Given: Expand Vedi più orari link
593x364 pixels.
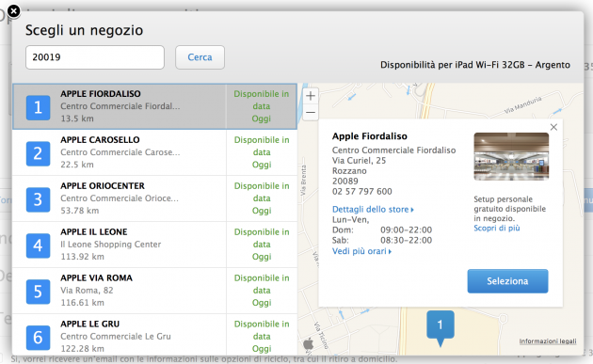Looking at the screenshot, I should (361, 251).
